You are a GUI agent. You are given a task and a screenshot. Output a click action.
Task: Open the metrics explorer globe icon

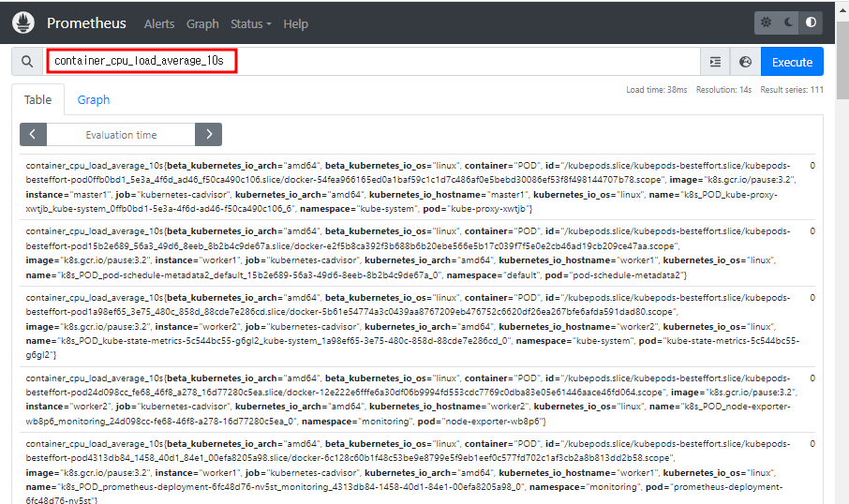click(x=746, y=62)
